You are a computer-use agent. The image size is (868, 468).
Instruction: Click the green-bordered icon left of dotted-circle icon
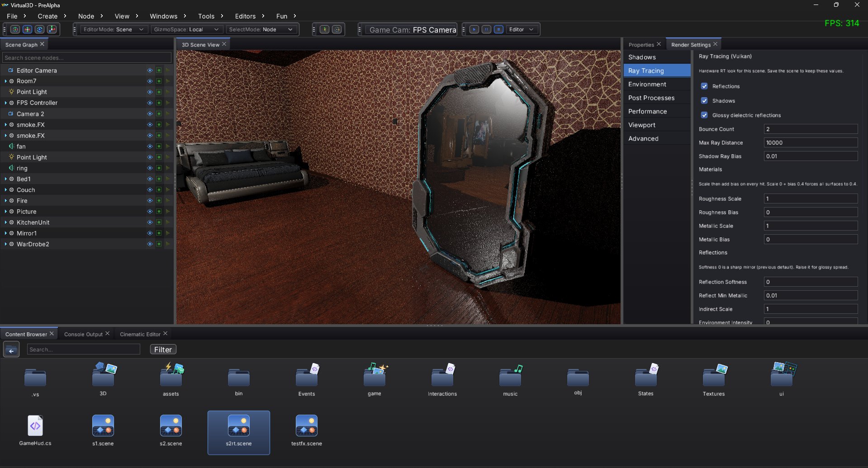[x=324, y=29]
